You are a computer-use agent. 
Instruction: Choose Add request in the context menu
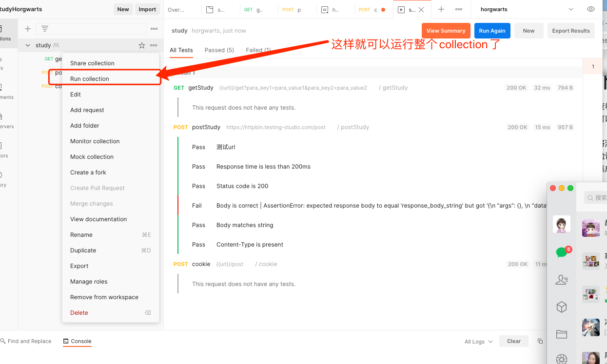point(87,110)
